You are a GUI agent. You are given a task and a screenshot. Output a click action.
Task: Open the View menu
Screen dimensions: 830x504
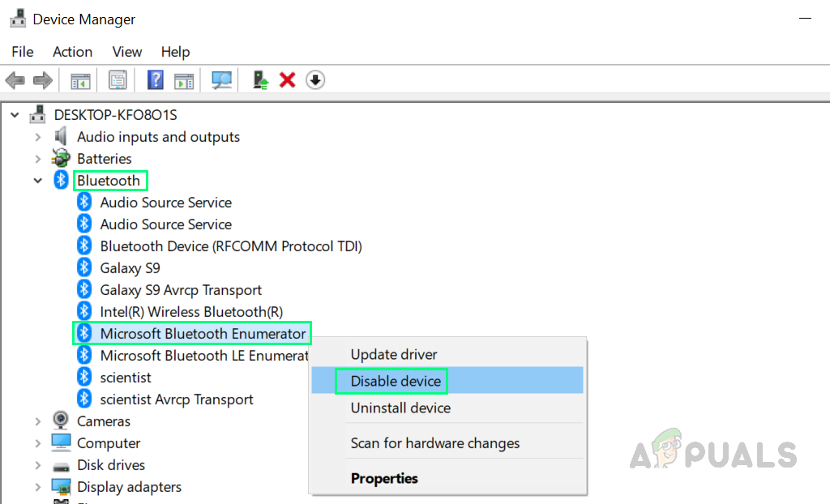127,51
